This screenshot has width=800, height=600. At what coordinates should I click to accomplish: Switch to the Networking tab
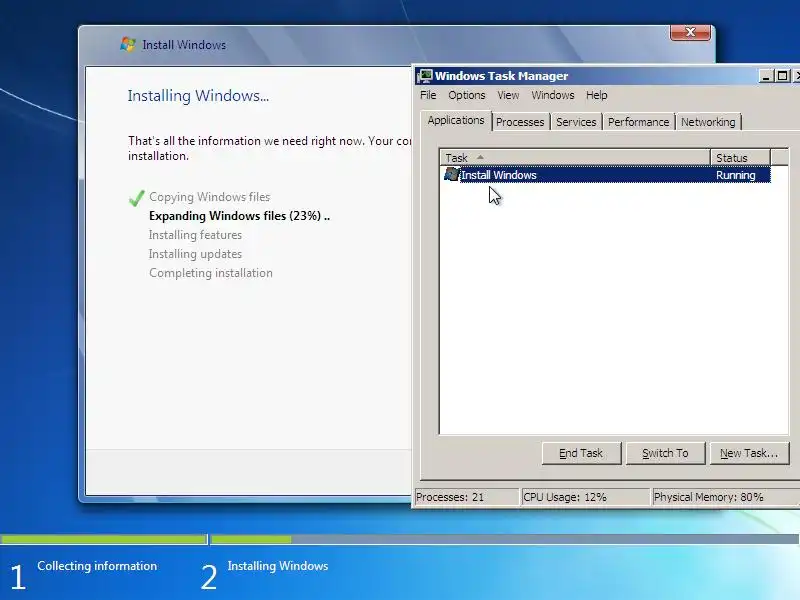click(x=708, y=122)
